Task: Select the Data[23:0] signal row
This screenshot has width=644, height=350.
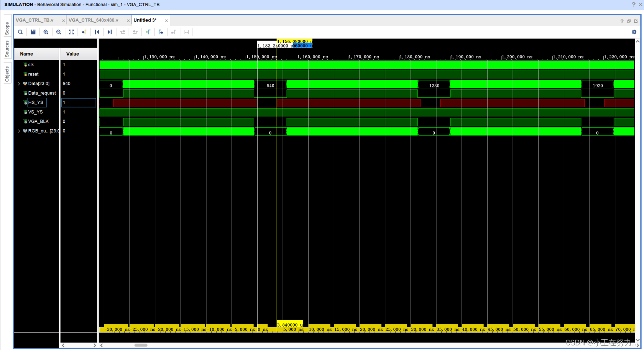Action: [x=39, y=84]
